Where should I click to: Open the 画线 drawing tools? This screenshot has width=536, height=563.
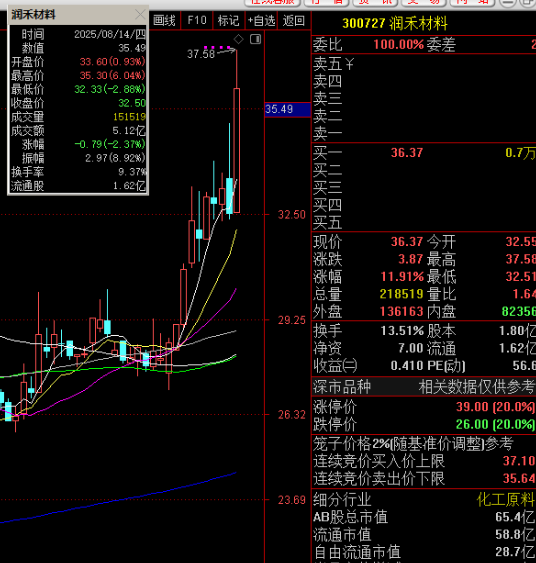164,20
